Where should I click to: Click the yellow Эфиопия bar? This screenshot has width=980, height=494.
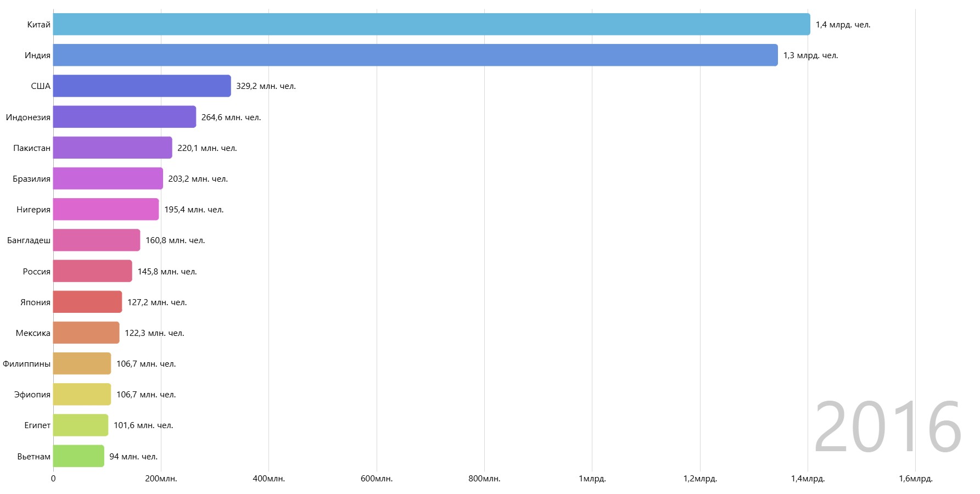coord(82,394)
